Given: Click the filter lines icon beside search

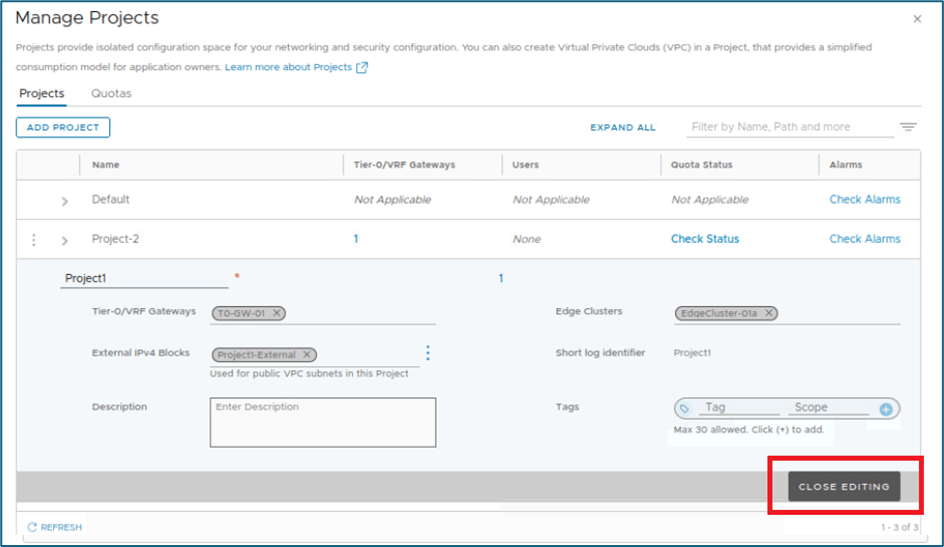Looking at the screenshot, I should 907,127.
